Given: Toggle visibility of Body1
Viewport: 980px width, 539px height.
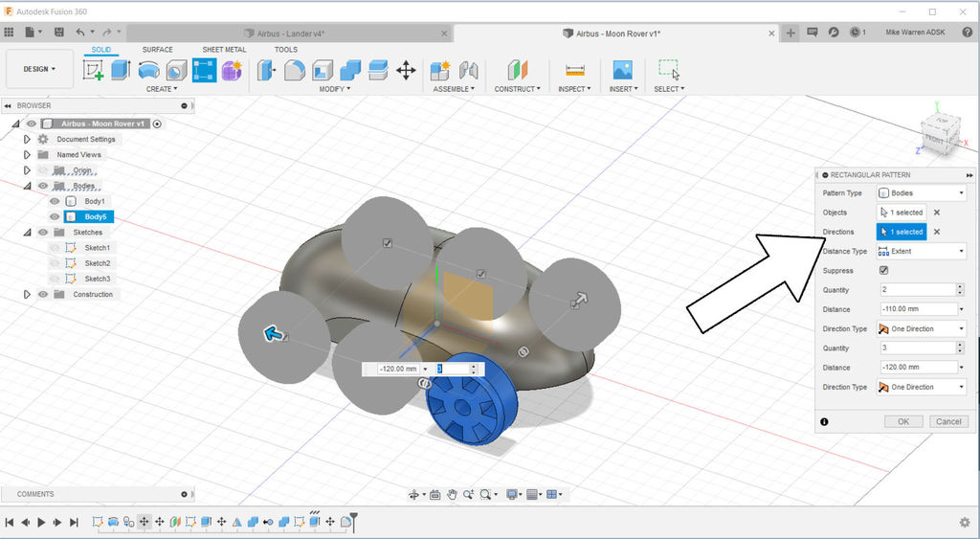Looking at the screenshot, I should tap(55, 201).
